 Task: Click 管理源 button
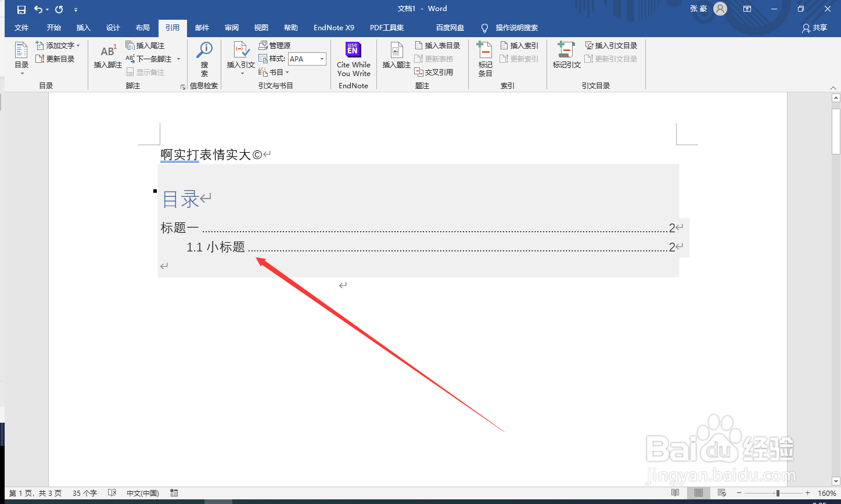coord(275,45)
